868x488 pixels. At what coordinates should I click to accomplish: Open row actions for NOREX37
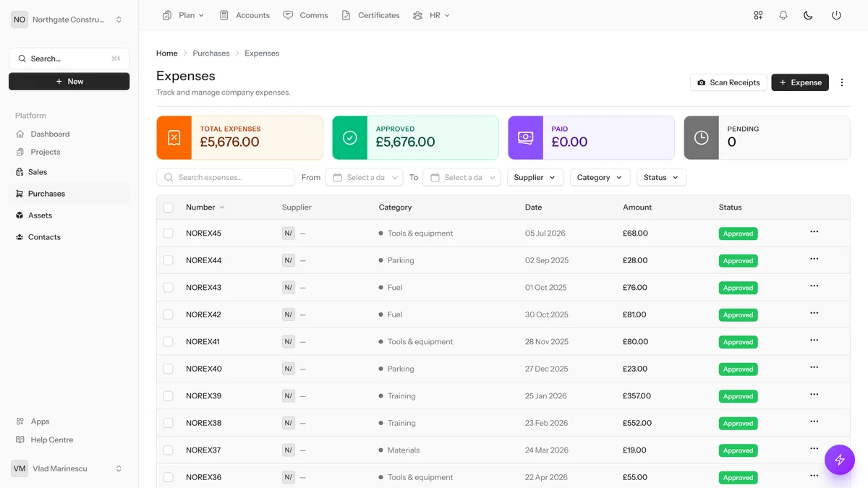click(x=814, y=449)
